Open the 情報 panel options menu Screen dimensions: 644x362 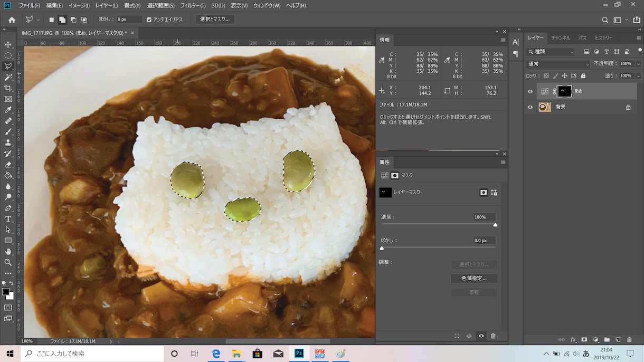click(503, 40)
